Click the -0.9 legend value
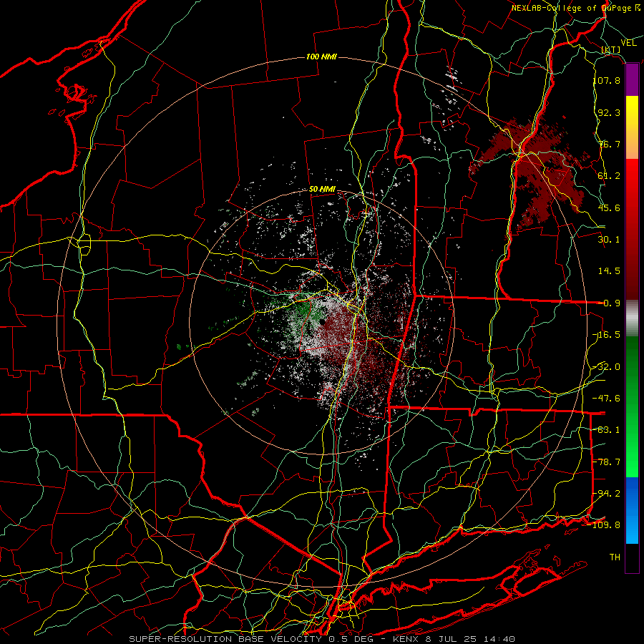This screenshot has height=644, width=644. click(609, 303)
